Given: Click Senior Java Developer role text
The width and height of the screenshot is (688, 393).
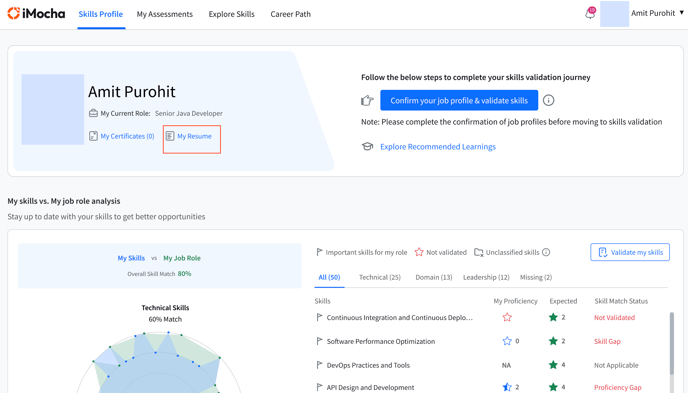Looking at the screenshot, I should click(x=189, y=113).
